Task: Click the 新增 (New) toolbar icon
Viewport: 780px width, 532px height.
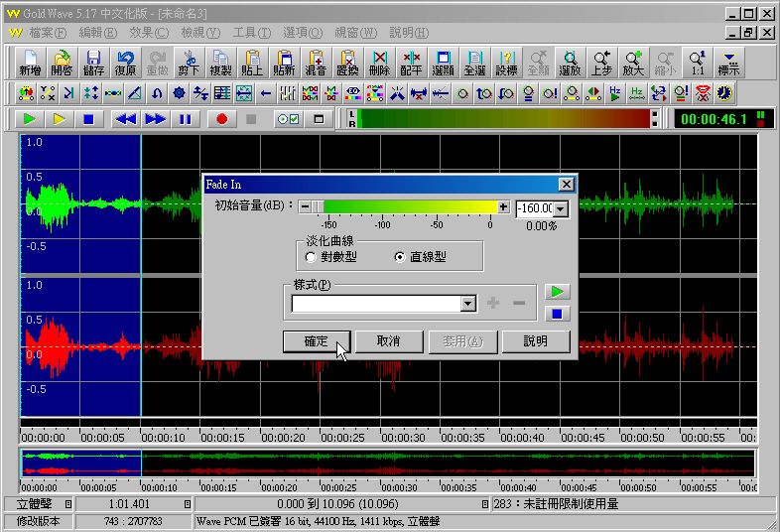Action: 30,64
